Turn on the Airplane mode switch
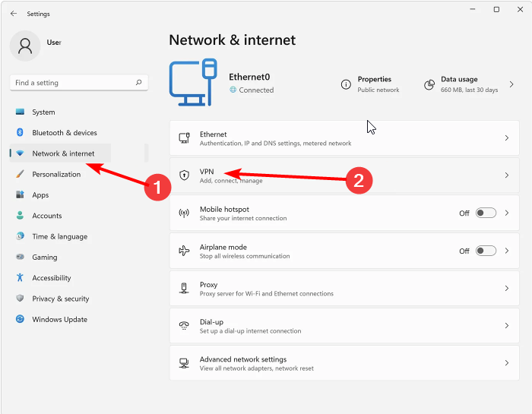Viewport: 532px width, 414px height. [x=486, y=251]
